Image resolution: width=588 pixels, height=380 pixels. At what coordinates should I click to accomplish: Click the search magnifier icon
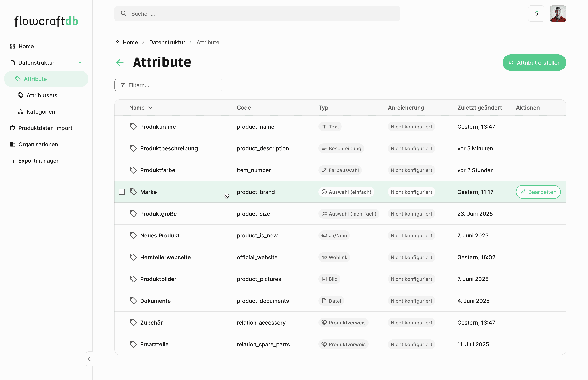(x=124, y=14)
